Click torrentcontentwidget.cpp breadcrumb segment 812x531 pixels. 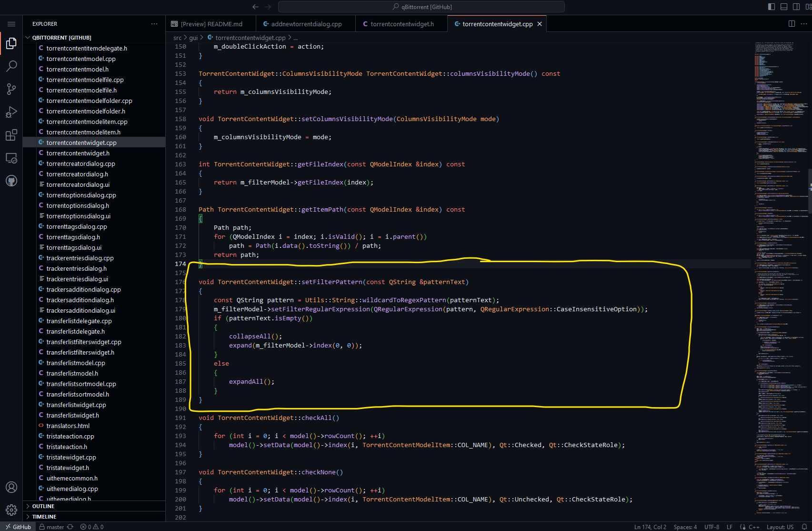click(246, 38)
